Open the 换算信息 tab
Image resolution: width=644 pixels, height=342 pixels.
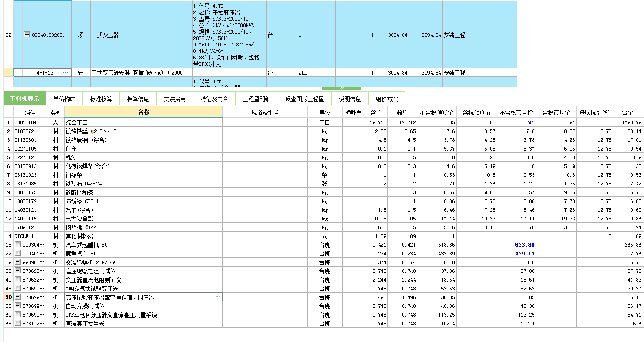click(138, 99)
